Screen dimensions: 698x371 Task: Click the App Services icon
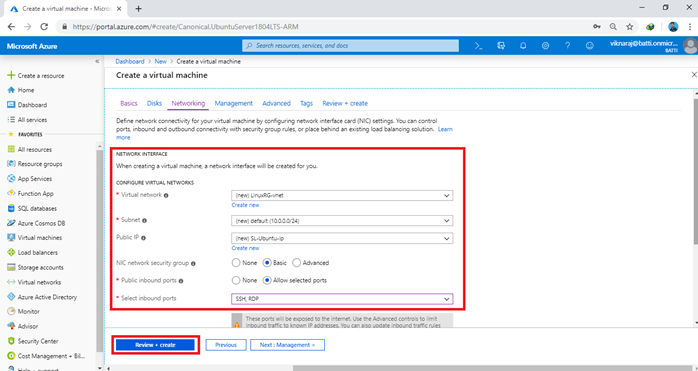tap(11, 179)
